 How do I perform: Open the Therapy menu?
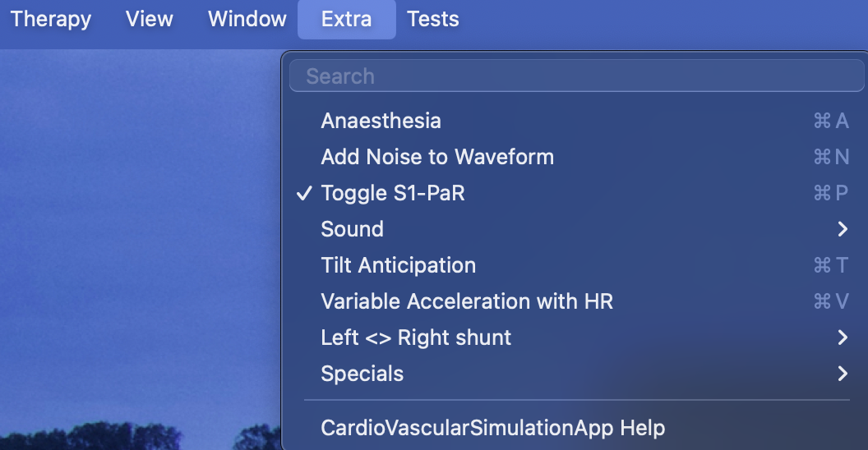(x=50, y=19)
